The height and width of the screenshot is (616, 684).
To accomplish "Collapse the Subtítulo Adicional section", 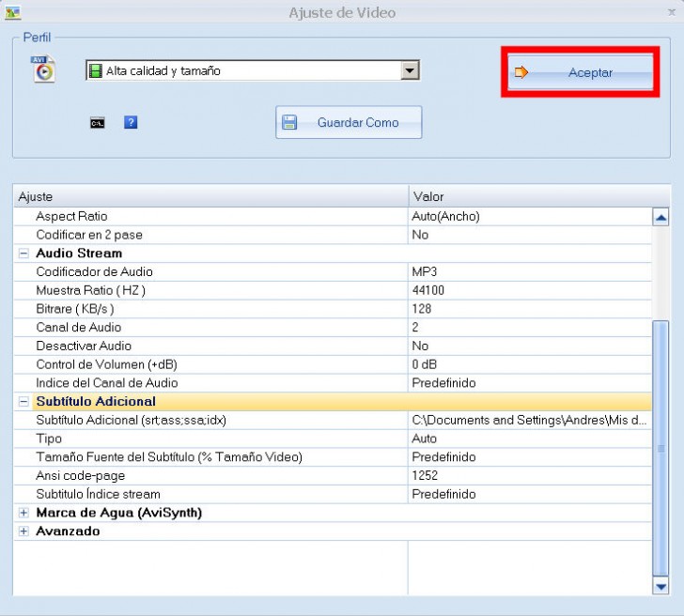I will coord(23,402).
